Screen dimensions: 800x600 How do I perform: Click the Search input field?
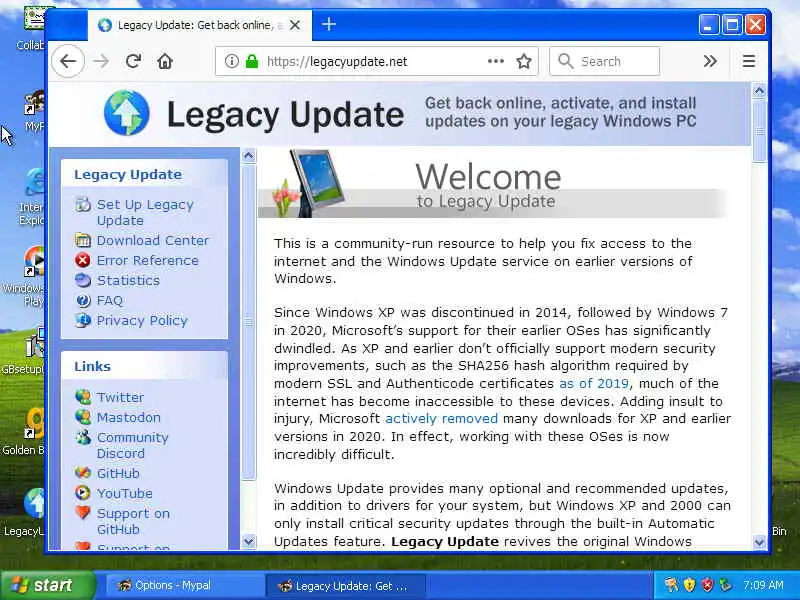click(605, 62)
